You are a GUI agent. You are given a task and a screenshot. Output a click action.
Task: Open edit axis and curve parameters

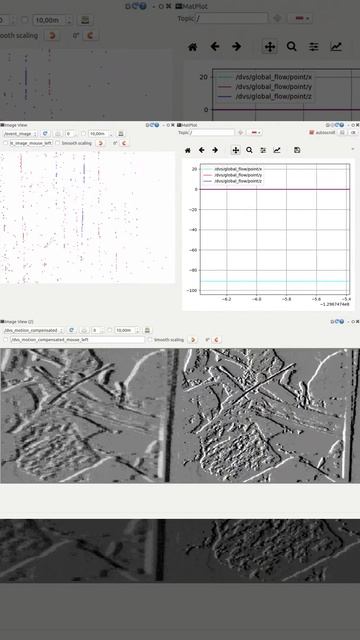click(277, 150)
